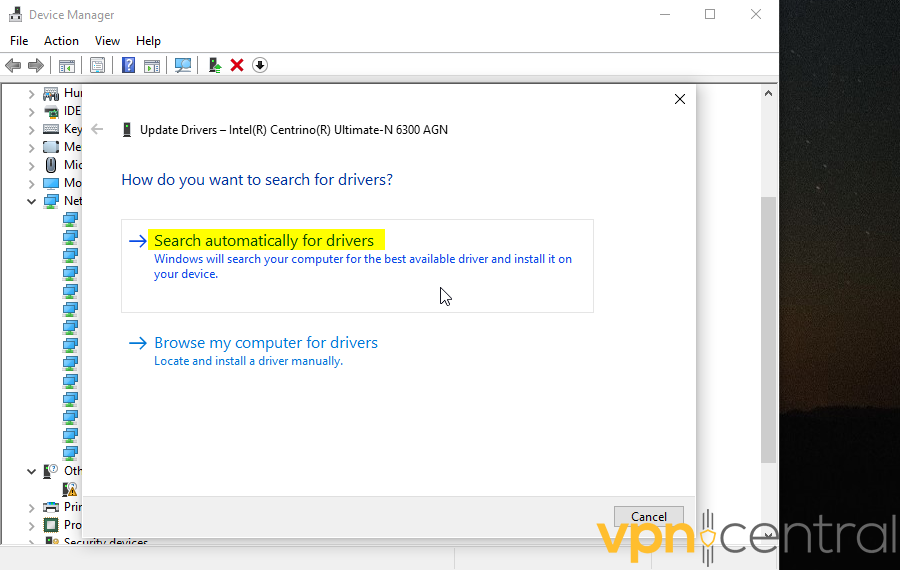Image resolution: width=900 pixels, height=570 pixels.
Task: Collapse the Network adapters node
Action: pyautogui.click(x=32, y=201)
